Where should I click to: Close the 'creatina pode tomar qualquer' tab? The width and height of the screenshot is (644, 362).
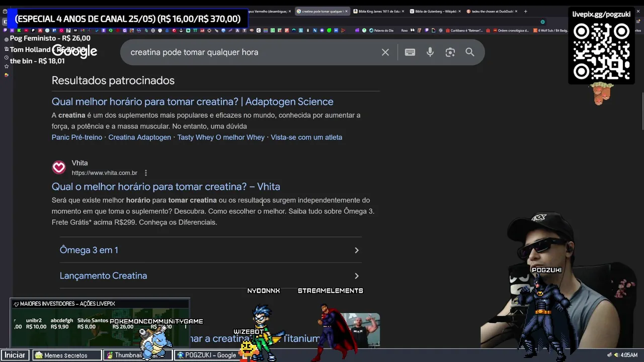(x=346, y=11)
